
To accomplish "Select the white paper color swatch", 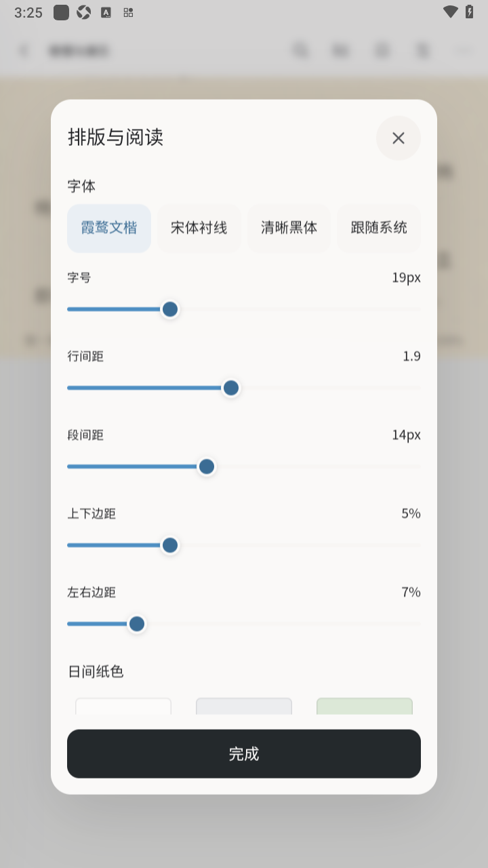I will click(123, 706).
